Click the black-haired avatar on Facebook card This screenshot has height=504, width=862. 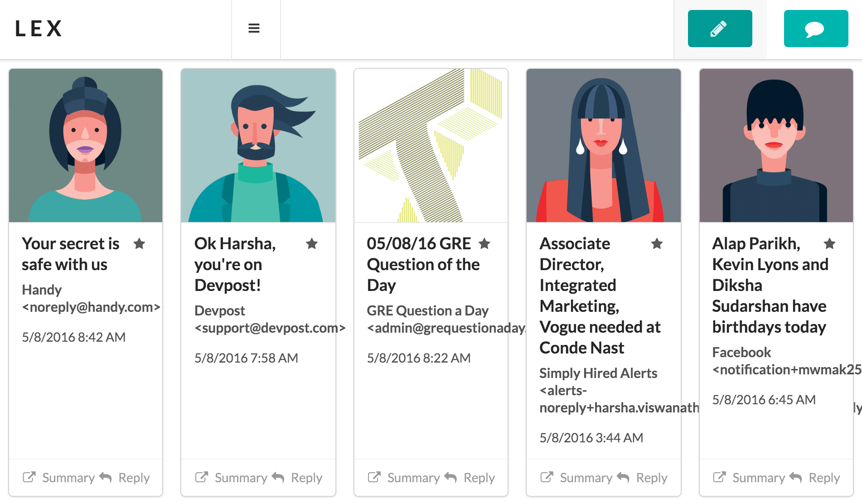pyautogui.click(x=776, y=145)
